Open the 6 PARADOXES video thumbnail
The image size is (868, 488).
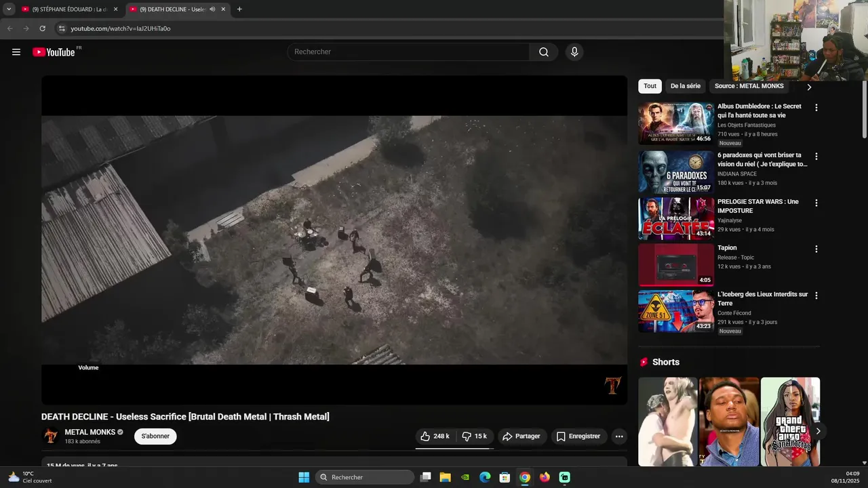coord(676,172)
